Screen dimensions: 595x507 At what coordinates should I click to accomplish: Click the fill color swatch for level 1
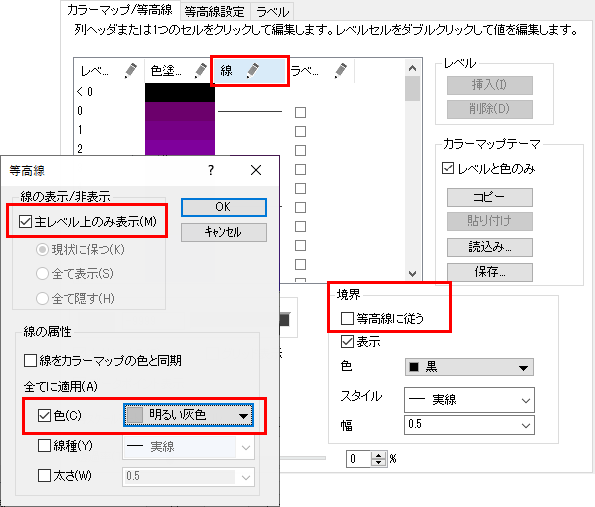(180, 131)
